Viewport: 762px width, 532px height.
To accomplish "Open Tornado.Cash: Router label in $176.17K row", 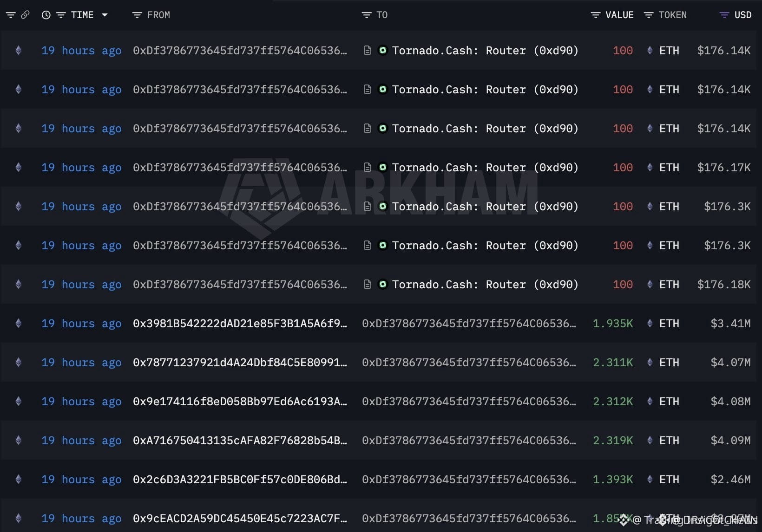I will [485, 167].
